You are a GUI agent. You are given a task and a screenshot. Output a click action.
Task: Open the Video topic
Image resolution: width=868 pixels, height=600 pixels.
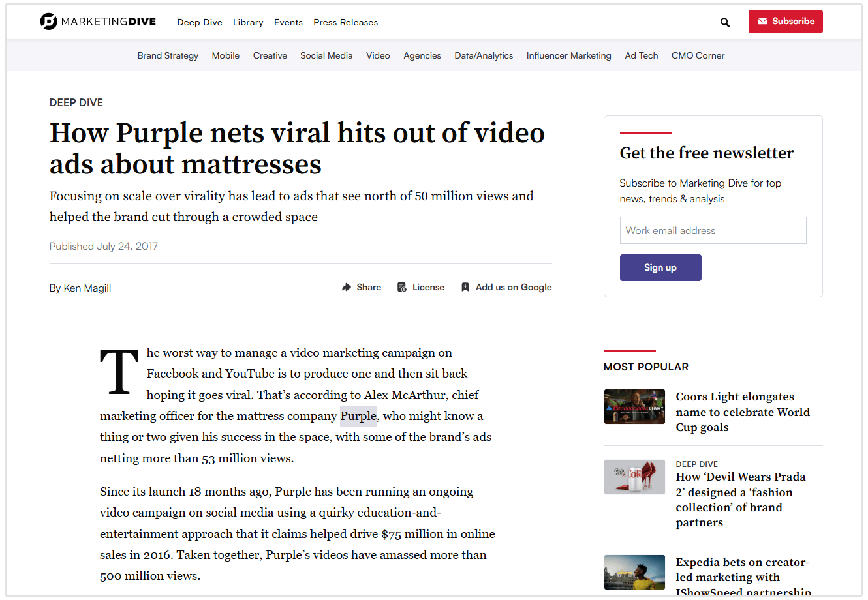click(378, 55)
